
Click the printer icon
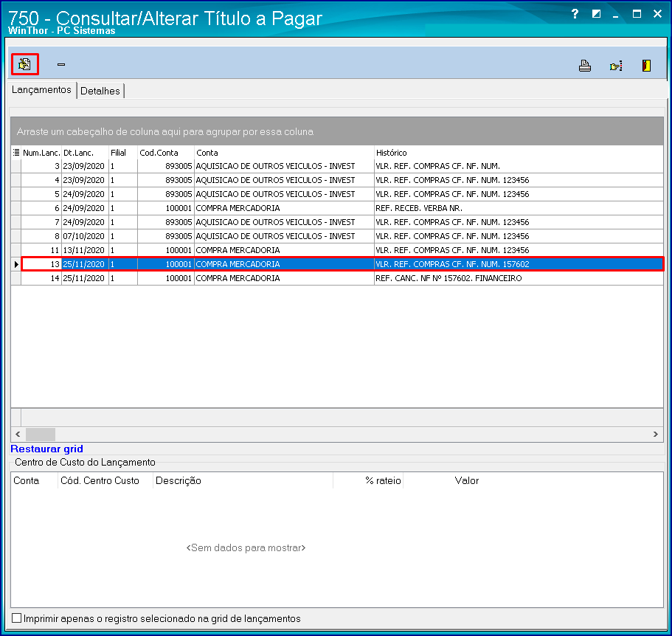[x=585, y=66]
